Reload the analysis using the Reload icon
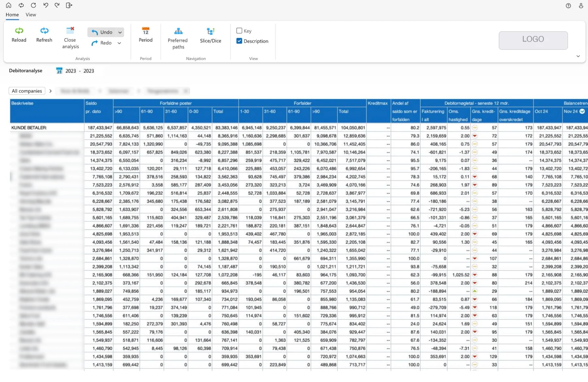Image resolution: width=588 pixels, height=382 pixels. point(19,31)
